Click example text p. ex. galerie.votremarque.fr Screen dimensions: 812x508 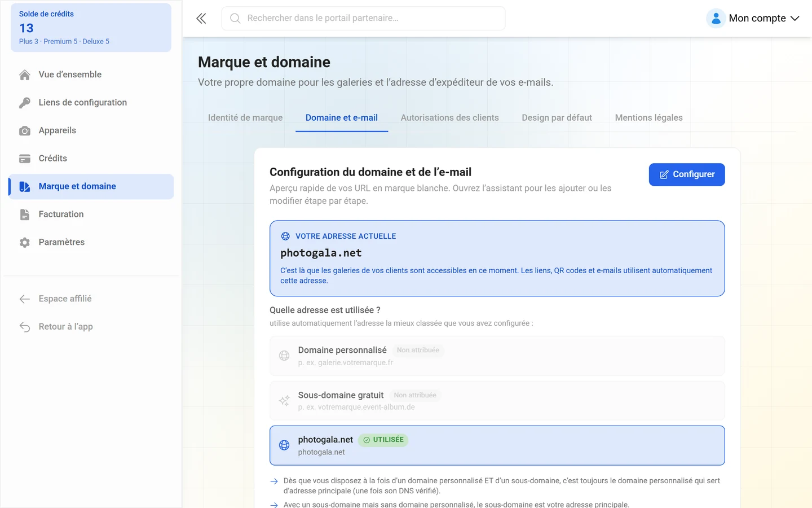point(345,362)
